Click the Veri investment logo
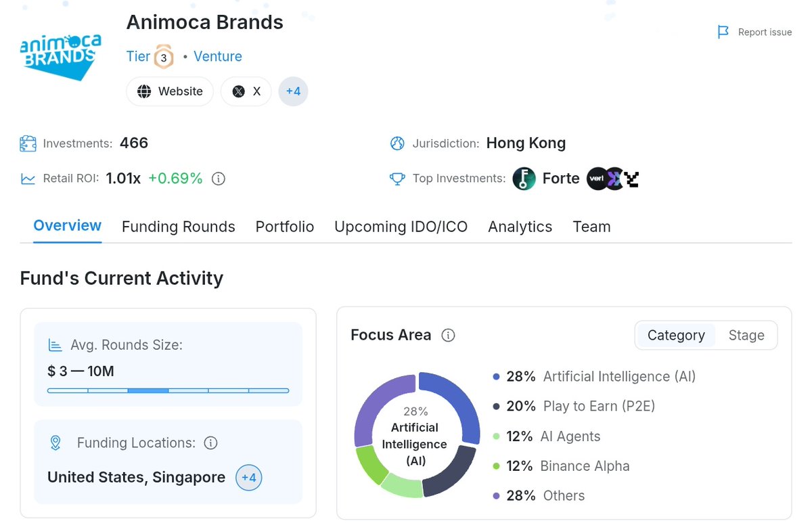This screenshot has height=523, width=812. coord(597,179)
